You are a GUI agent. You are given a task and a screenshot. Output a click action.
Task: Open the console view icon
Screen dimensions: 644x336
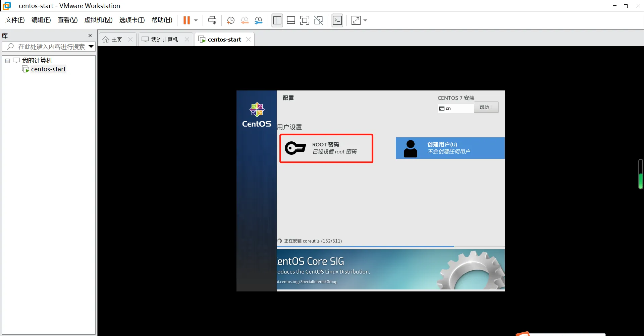[337, 20]
